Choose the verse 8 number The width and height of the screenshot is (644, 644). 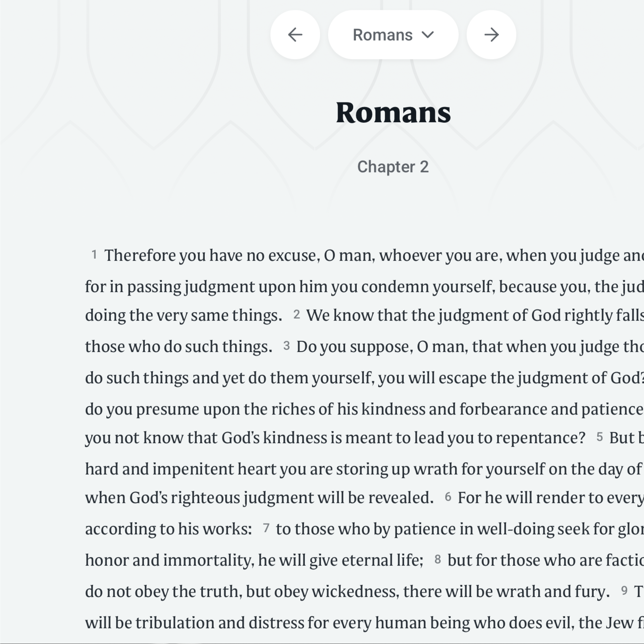pyautogui.click(x=437, y=559)
